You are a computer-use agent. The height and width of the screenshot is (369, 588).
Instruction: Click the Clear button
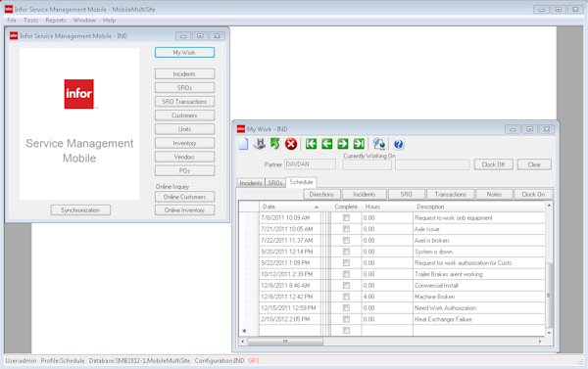coord(534,164)
